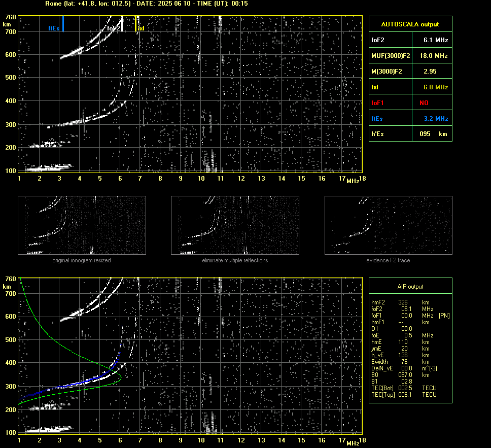Image resolution: width=491 pixels, height=448 pixels.
Task: Select the 'original ionogram resized' thumbnail
Action: tap(82, 225)
